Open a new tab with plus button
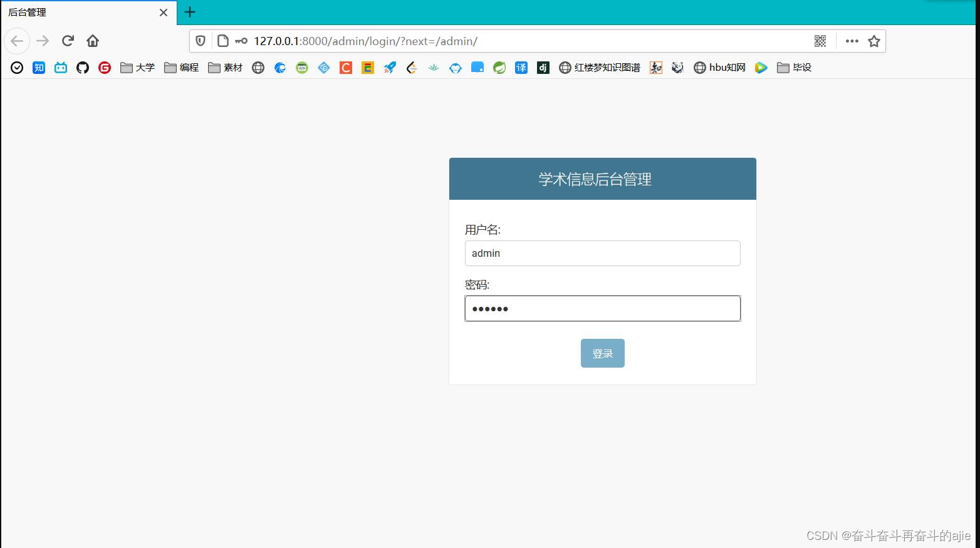The height and width of the screenshot is (548, 980). click(x=190, y=12)
